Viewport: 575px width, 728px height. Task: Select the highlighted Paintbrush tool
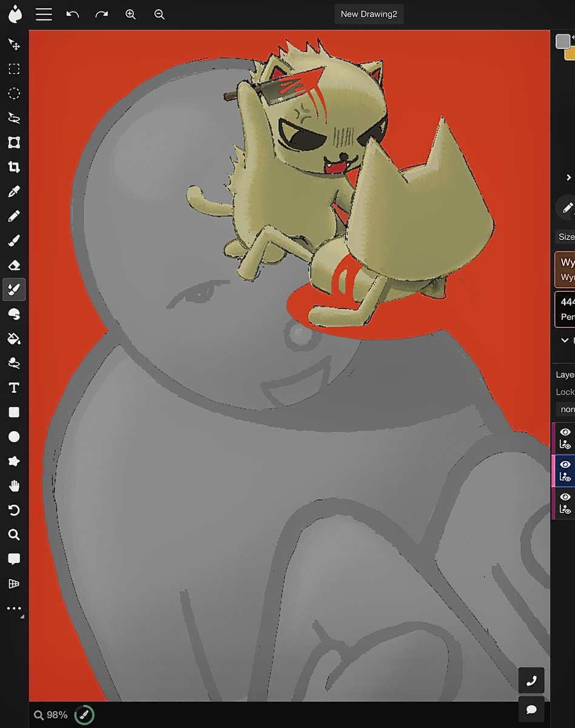click(x=14, y=289)
